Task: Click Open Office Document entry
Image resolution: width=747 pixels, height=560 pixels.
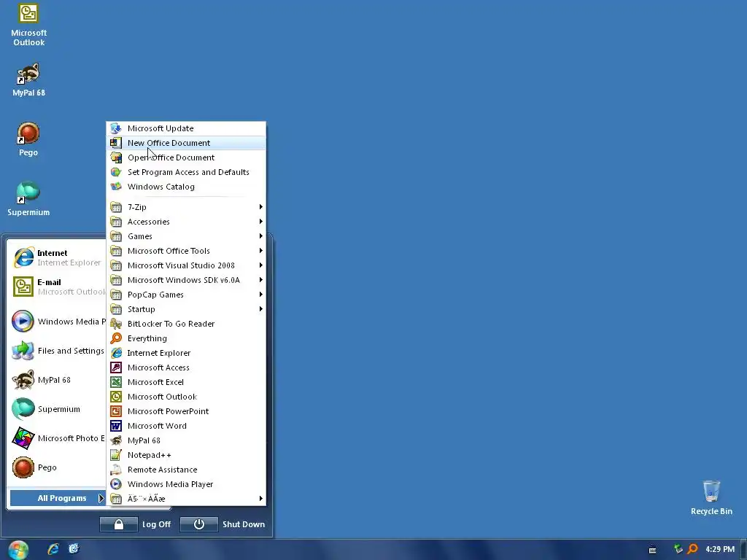Action: coord(186,157)
